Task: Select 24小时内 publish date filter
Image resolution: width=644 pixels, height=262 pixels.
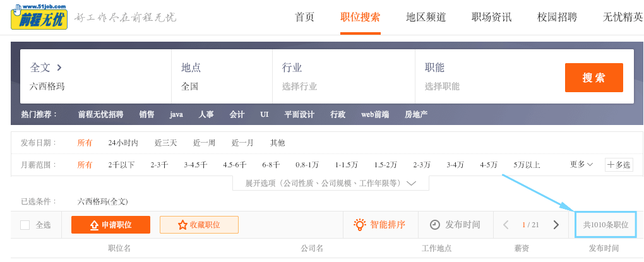Action: (x=123, y=143)
